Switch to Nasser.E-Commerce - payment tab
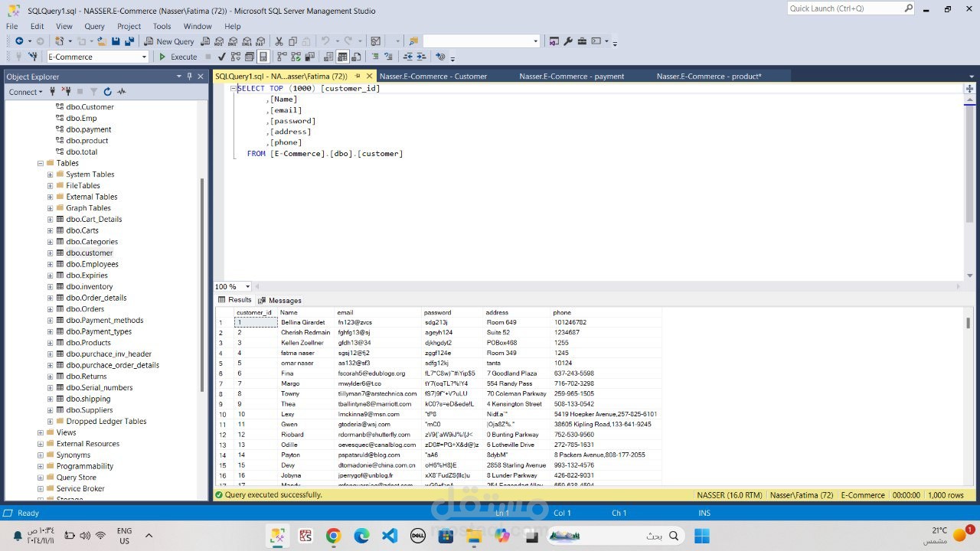 coord(572,76)
